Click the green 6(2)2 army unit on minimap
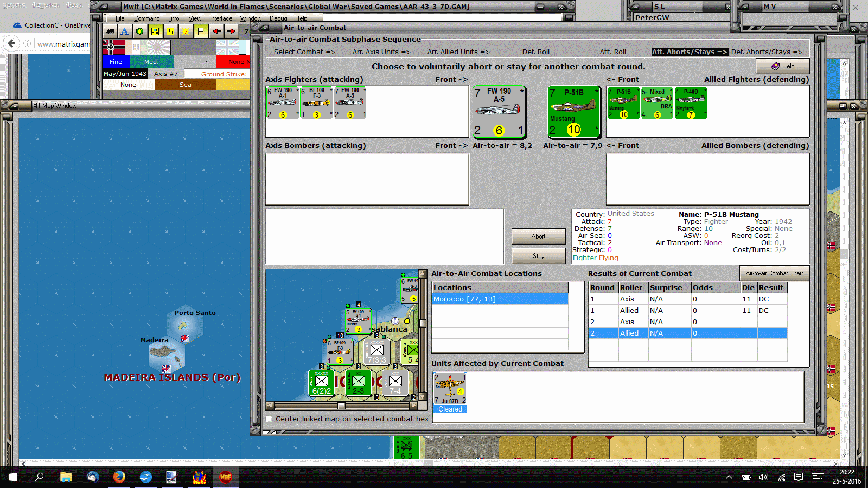 [x=322, y=383]
